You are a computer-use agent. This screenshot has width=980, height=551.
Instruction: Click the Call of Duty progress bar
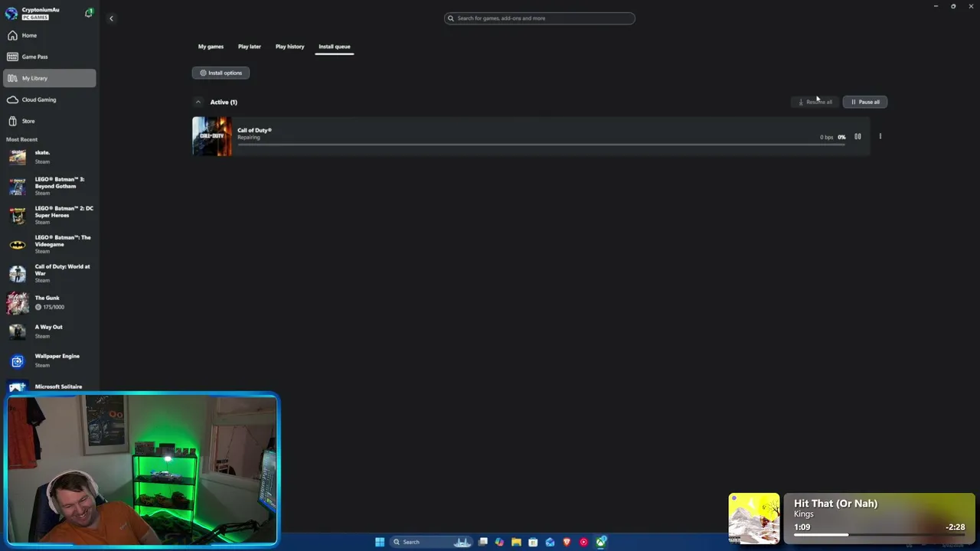(541, 145)
